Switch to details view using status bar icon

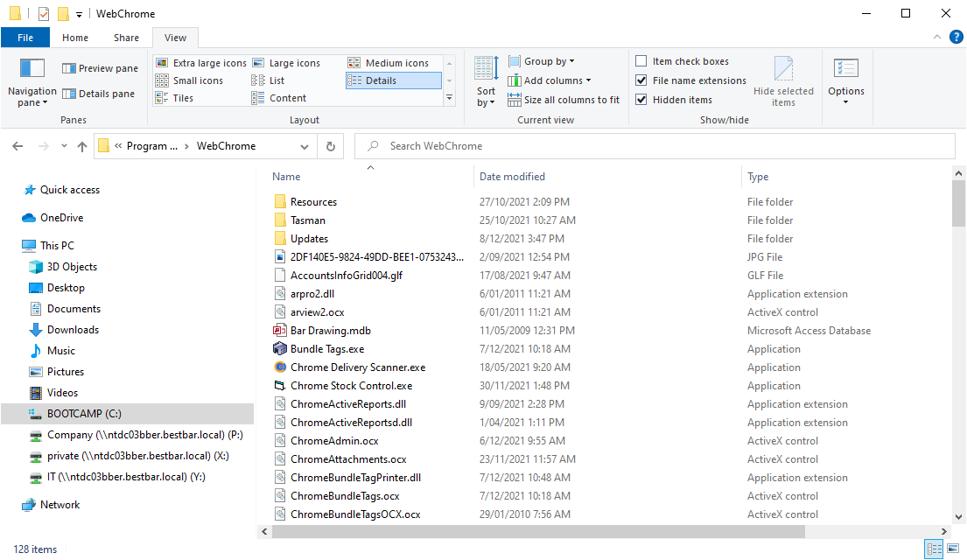coord(933,549)
